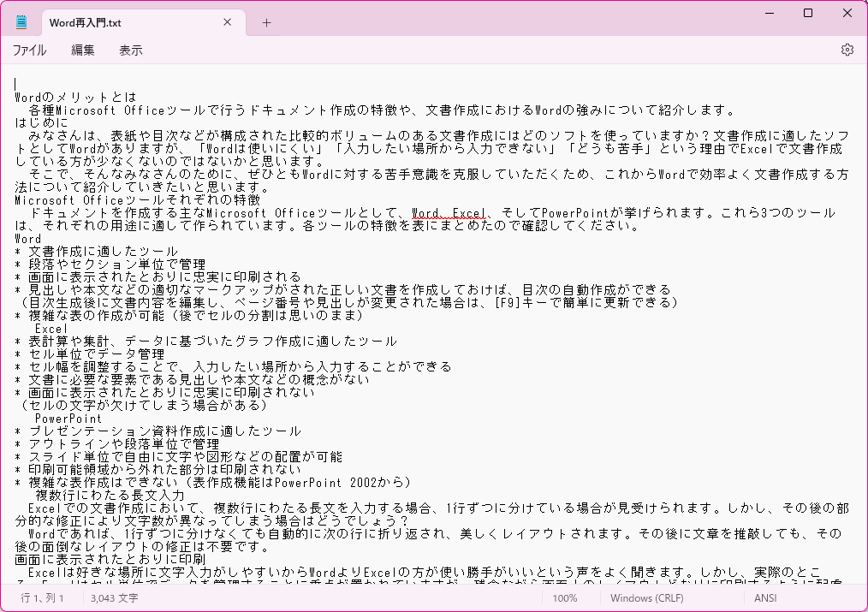
Task: Click the bullet 文書作成に適したツール
Action: point(97,251)
